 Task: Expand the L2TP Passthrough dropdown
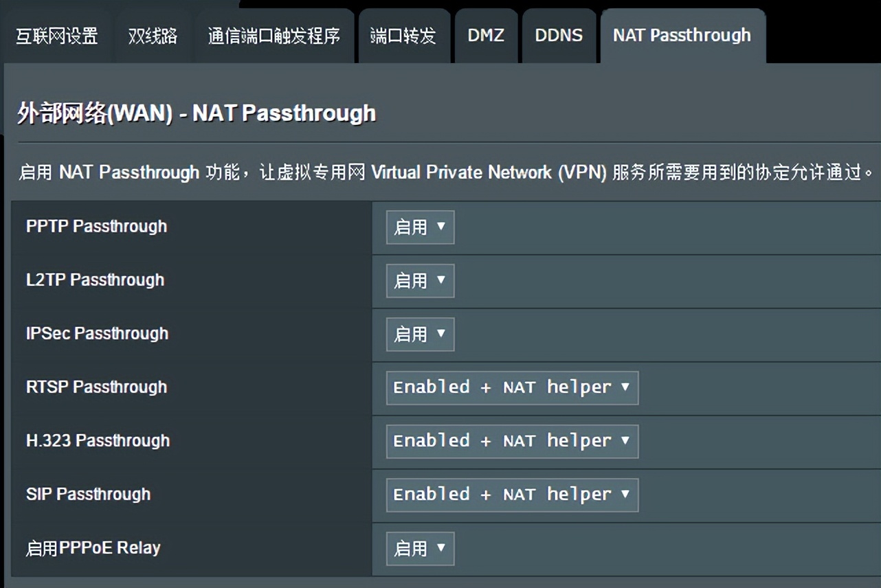(x=420, y=281)
